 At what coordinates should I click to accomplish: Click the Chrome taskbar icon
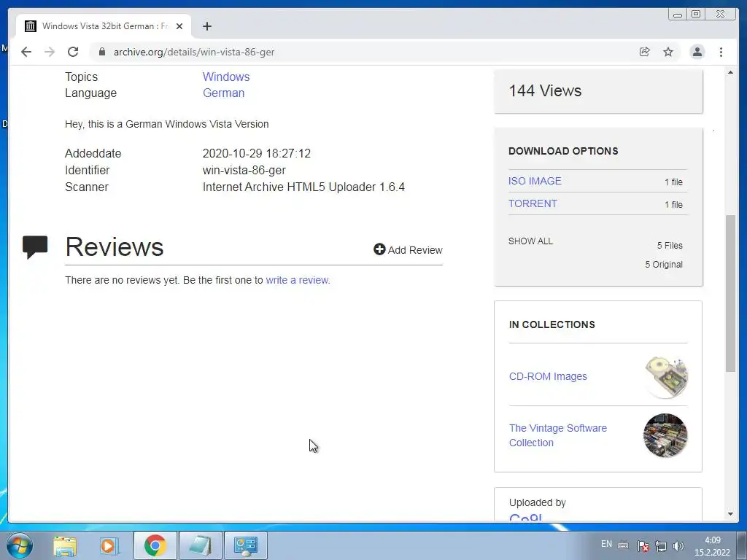(x=155, y=545)
